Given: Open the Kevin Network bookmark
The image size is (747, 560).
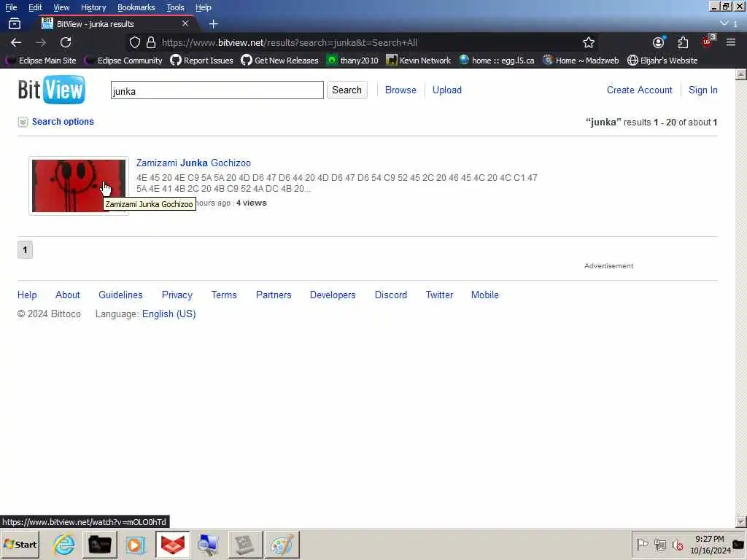Looking at the screenshot, I should [x=418, y=61].
